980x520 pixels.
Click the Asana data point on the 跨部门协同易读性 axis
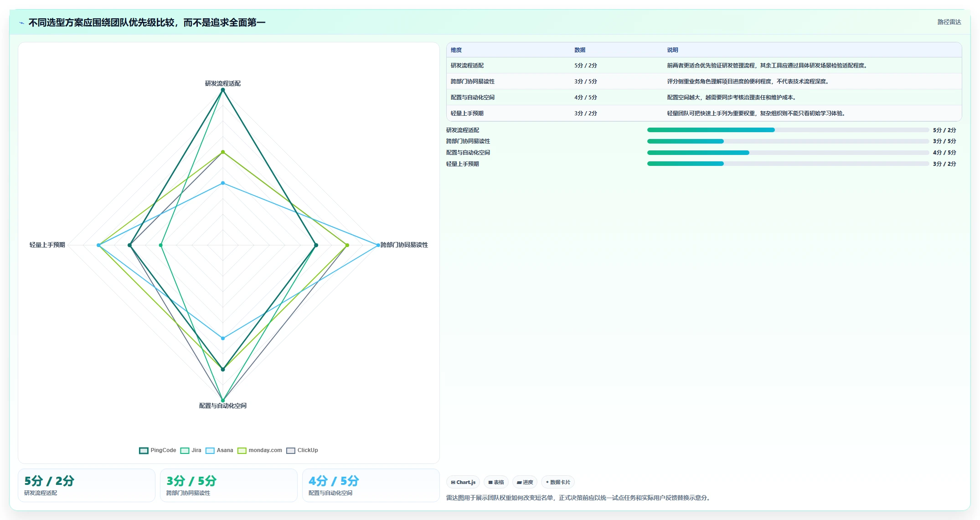[378, 245]
